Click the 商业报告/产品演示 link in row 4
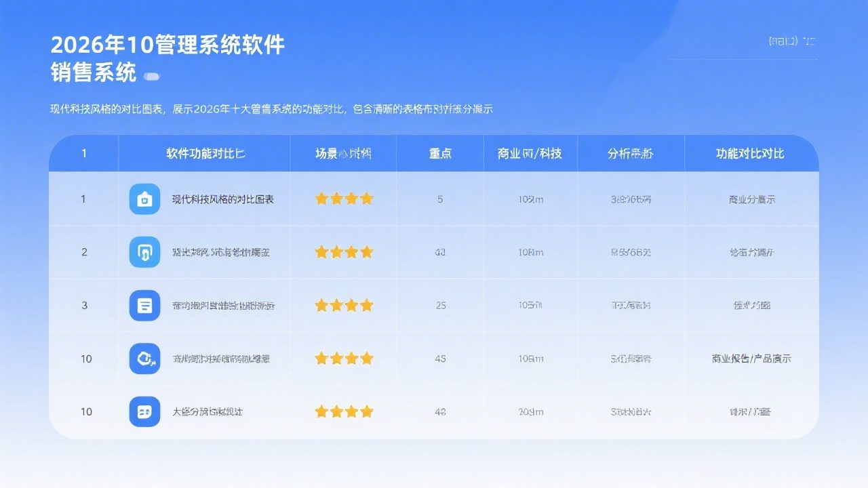The image size is (868, 488). [x=751, y=358]
